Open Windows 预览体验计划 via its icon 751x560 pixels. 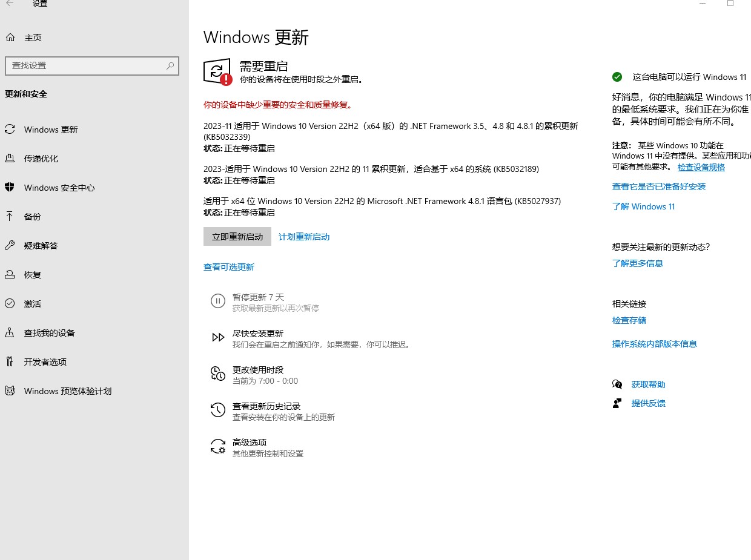coord(10,390)
